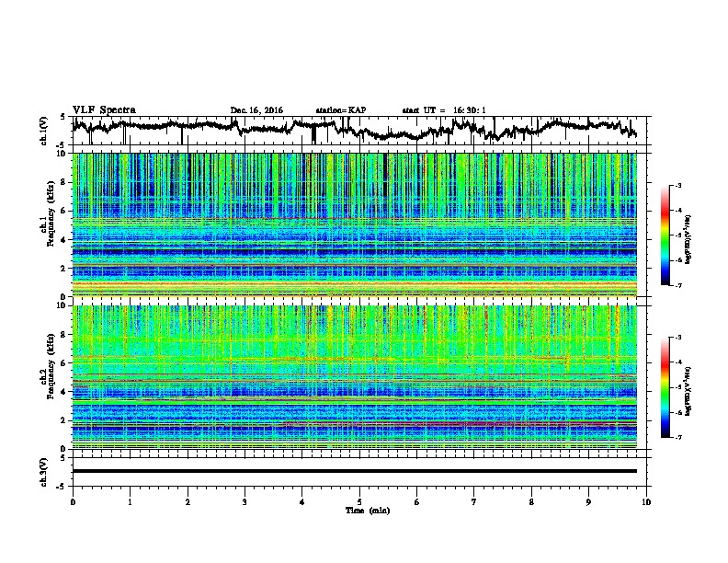Click the ch.1 voltage waveform trace panel
Viewport: 728px width, 563px height.
click(361, 131)
